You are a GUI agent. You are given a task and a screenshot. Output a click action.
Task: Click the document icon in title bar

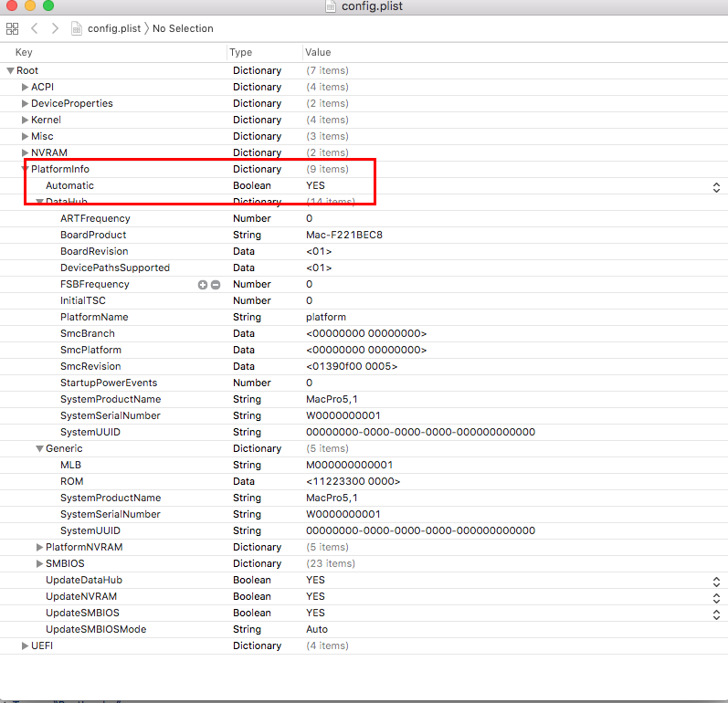331,6
